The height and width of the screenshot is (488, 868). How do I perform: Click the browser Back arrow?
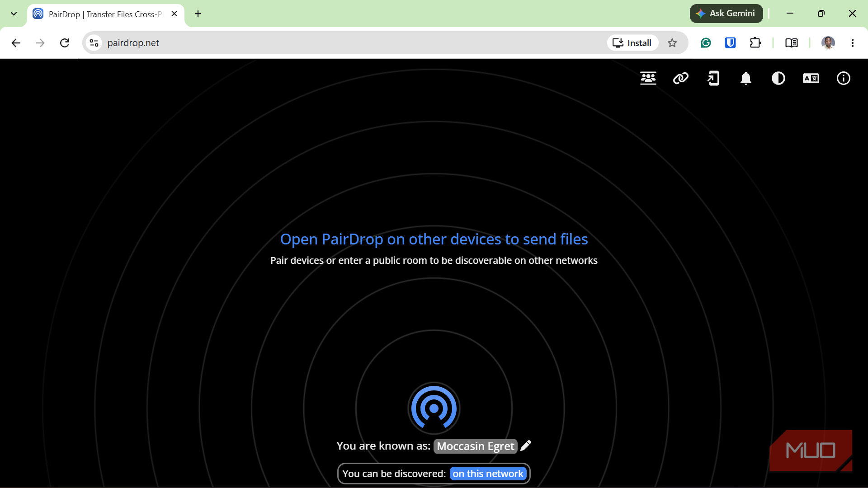pyautogui.click(x=16, y=43)
